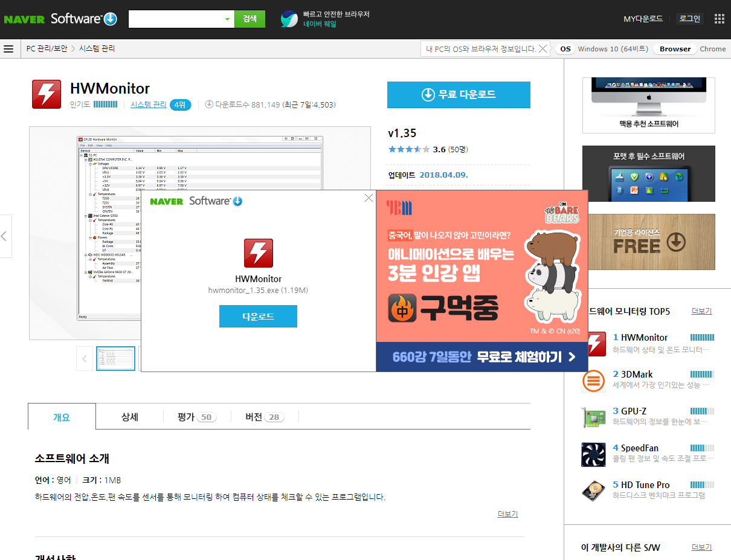Open the hamburger menu icon
Image resolution: width=731 pixels, height=560 pixels.
8,49
